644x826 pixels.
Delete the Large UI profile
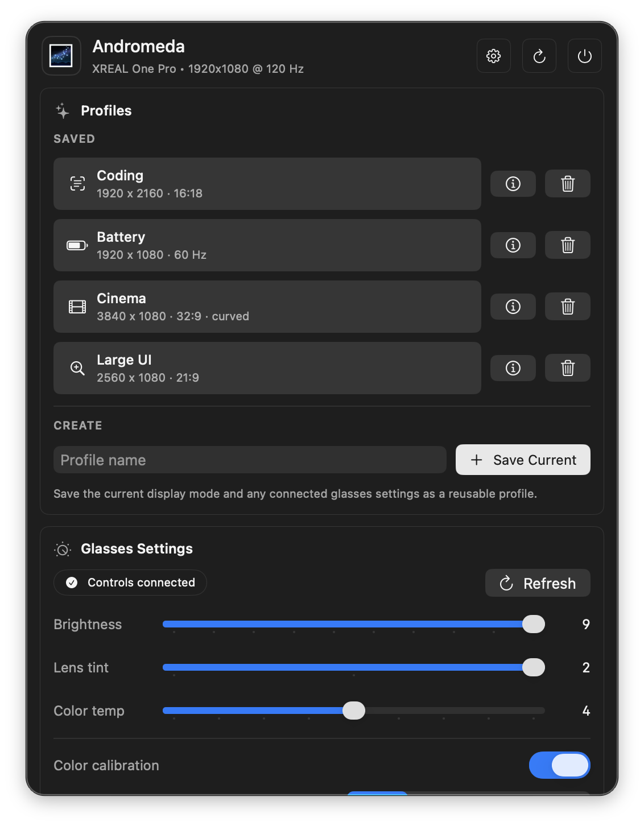(567, 368)
